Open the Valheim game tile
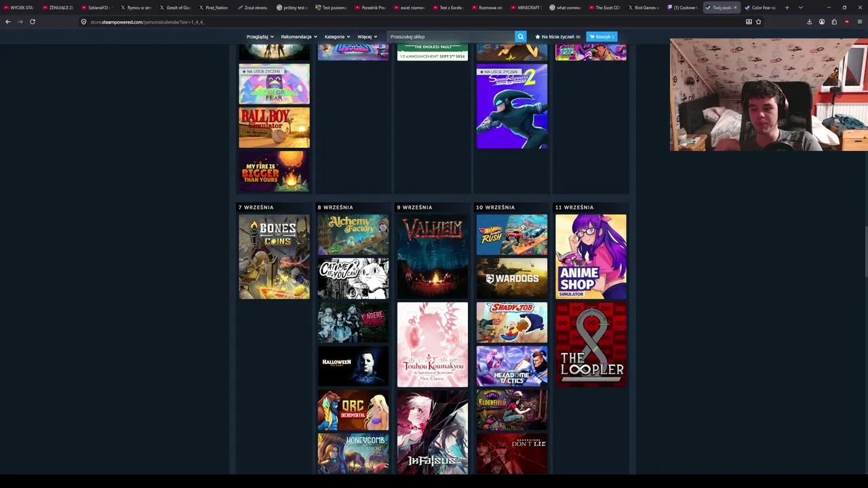The image size is (868, 488). (433, 257)
